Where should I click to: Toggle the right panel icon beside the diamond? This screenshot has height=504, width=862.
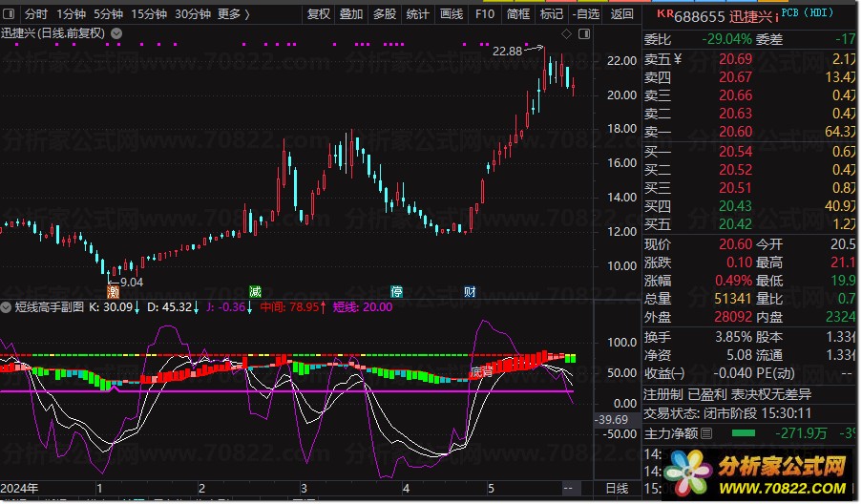click(x=584, y=34)
